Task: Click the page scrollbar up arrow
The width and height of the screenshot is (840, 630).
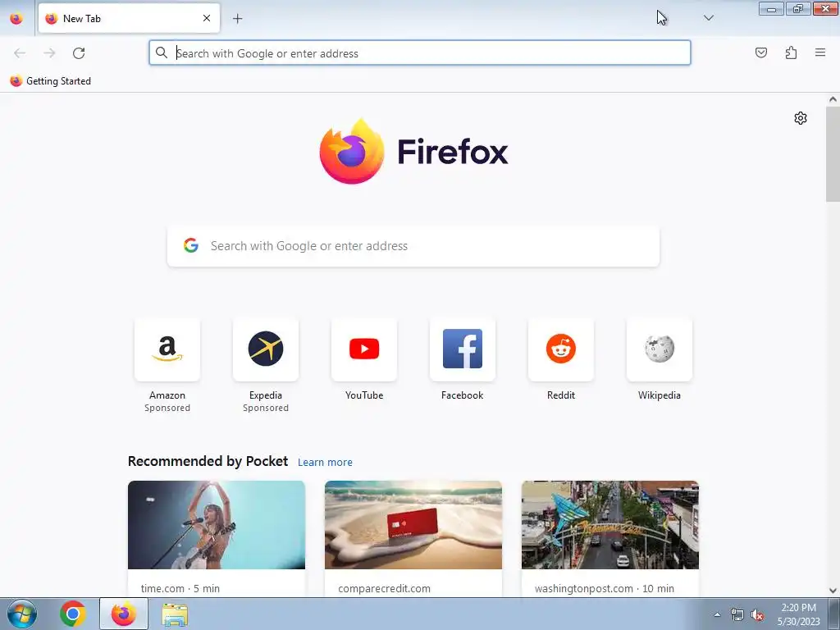Action: [x=833, y=99]
